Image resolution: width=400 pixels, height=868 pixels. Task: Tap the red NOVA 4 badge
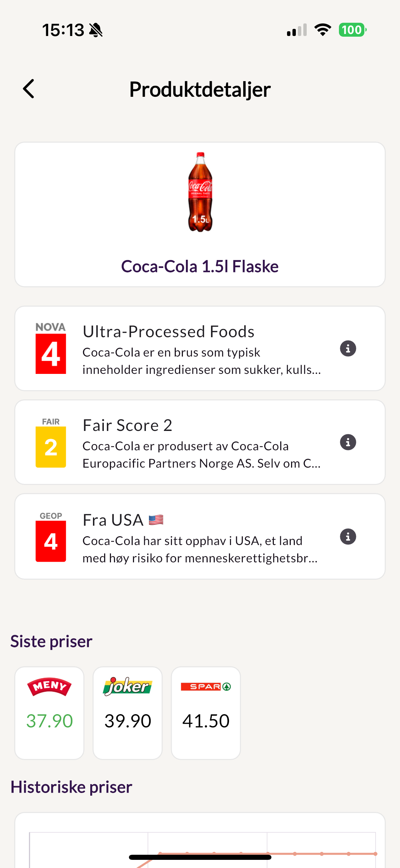(x=51, y=348)
